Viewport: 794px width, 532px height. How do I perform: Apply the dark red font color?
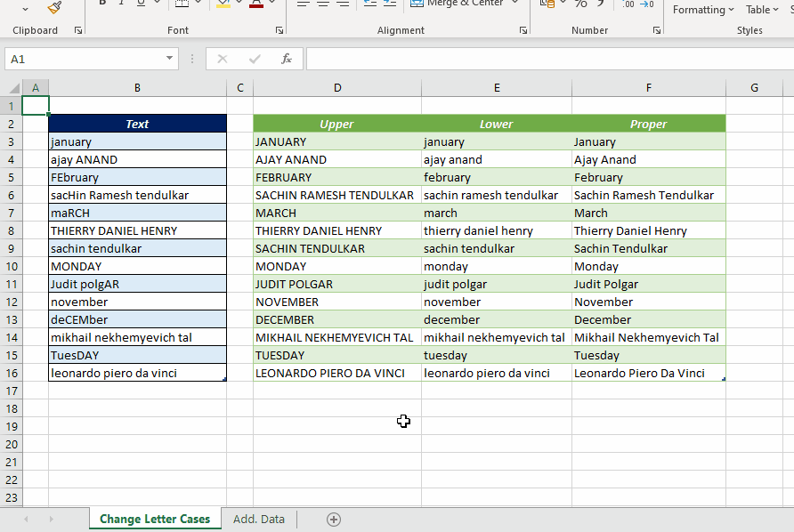coord(256,3)
